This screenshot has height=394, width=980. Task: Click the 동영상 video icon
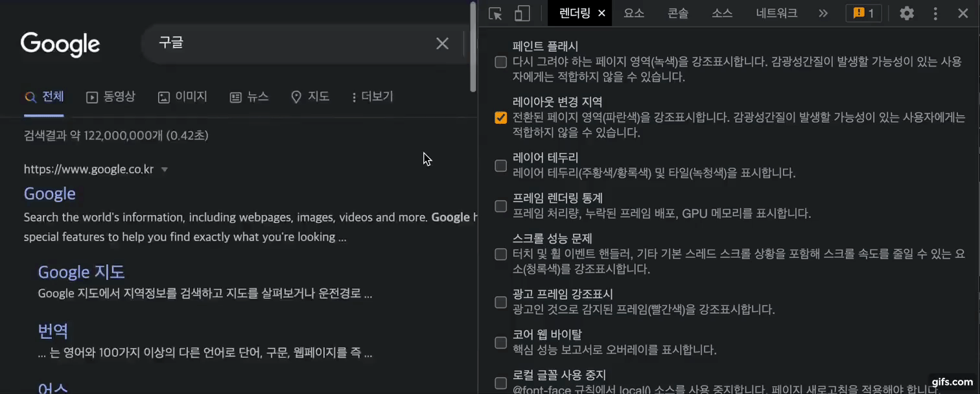(x=92, y=97)
